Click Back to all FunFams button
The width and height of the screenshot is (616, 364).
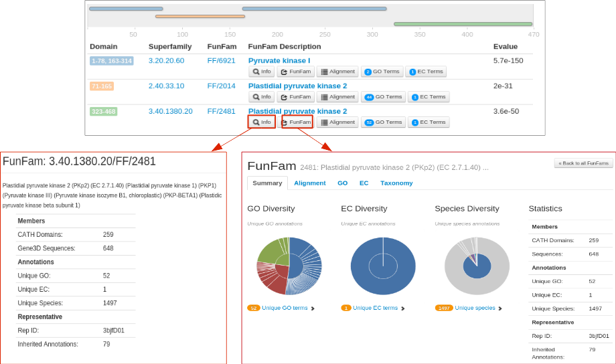pyautogui.click(x=583, y=163)
